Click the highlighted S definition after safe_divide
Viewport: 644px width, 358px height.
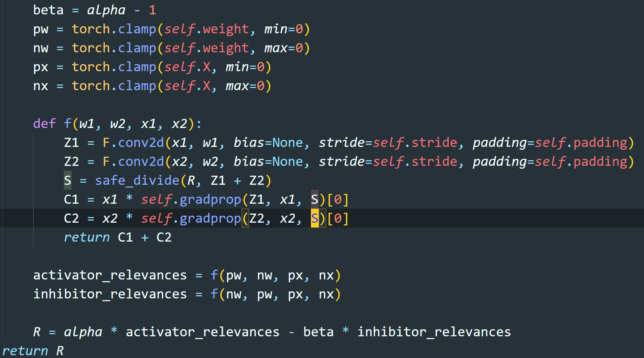[67, 180]
